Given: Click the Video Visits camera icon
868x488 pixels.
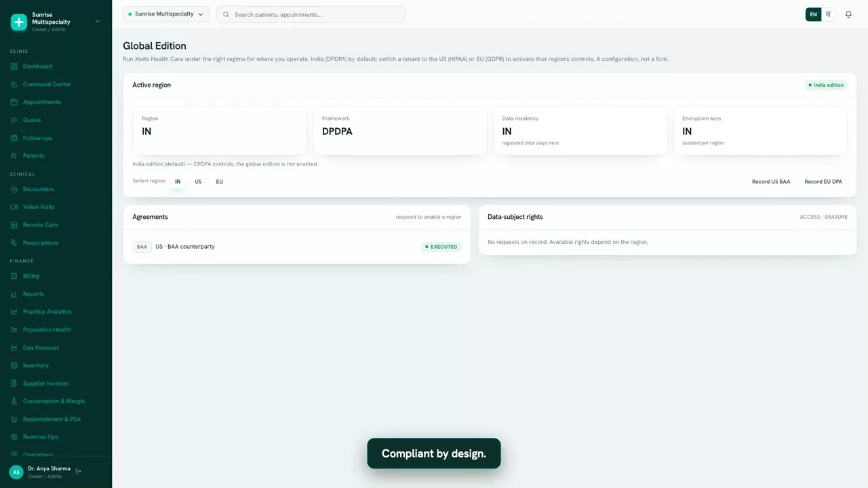Looking at the screenshot, I should pyautogui.click(x=14, y=207).
